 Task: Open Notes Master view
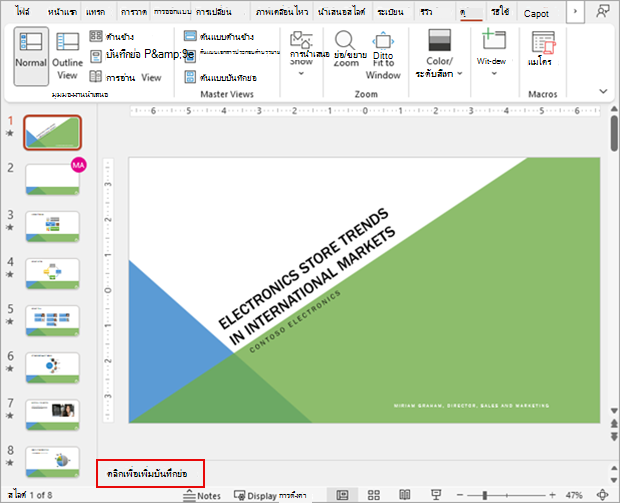pos(221,77)
